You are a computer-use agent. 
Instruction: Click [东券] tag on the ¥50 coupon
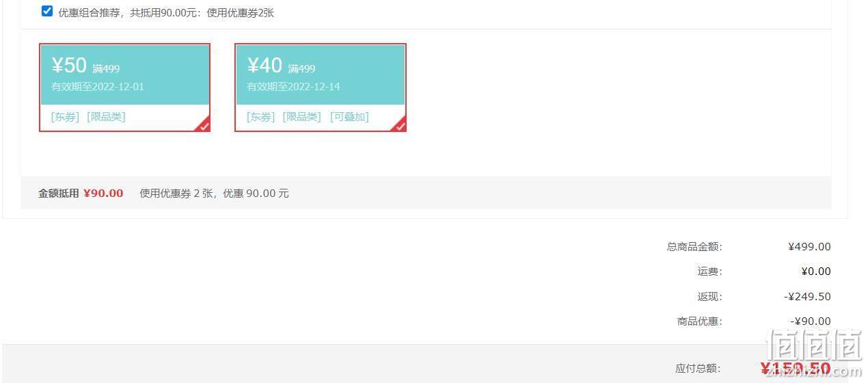point(66,117)
